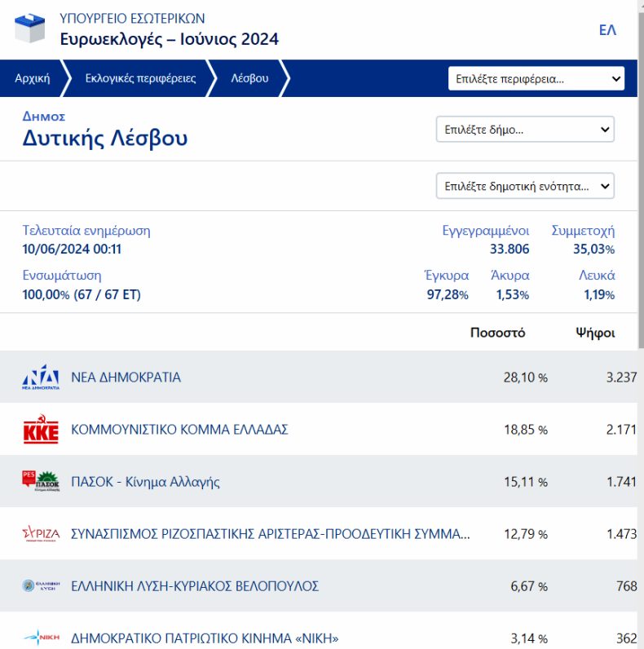Open Εκλογικές περιφέρειες breadcrumb

coord(140,78)
